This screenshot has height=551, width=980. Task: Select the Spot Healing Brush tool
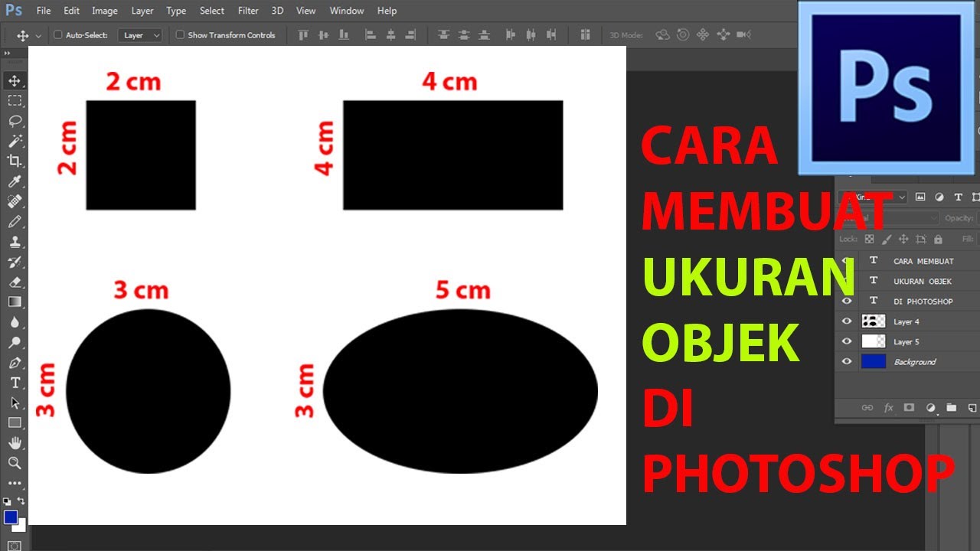pos(15,201)
